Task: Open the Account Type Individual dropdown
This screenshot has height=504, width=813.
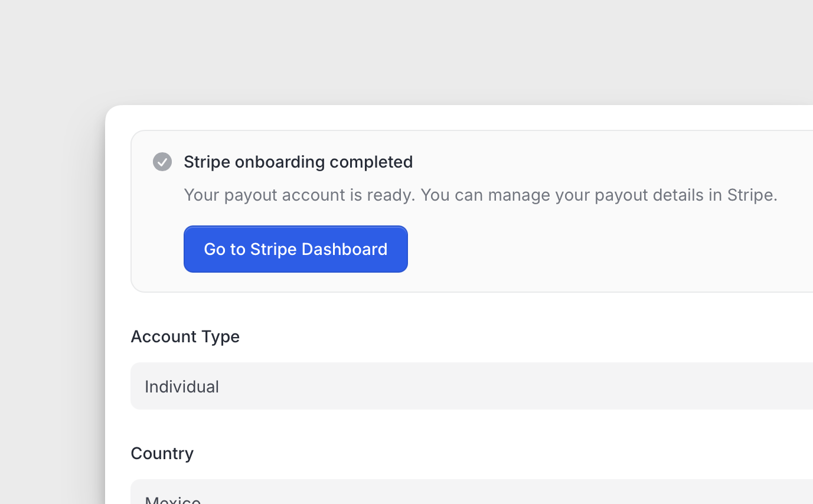Action: (472, 386)
